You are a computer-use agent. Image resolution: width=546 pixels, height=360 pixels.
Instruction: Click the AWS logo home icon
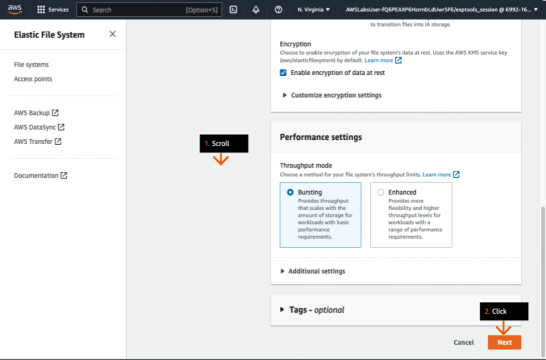click(x=15, y=9)
